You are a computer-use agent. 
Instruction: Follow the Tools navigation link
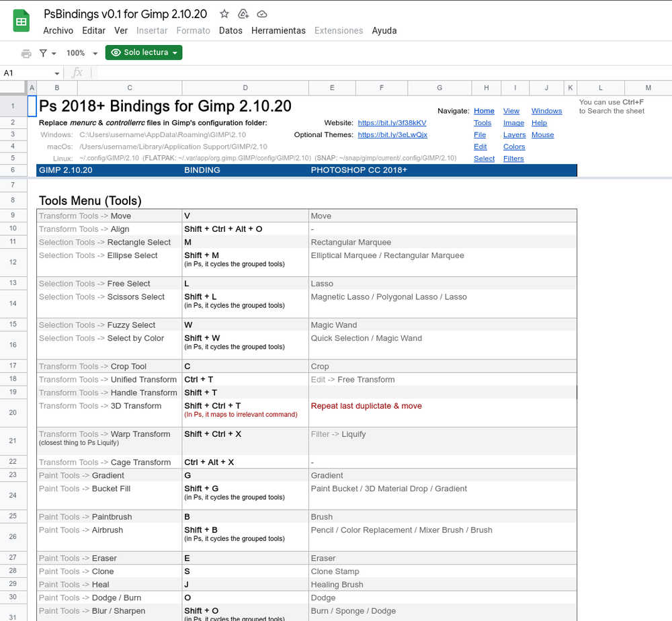[x=482, y=123]
